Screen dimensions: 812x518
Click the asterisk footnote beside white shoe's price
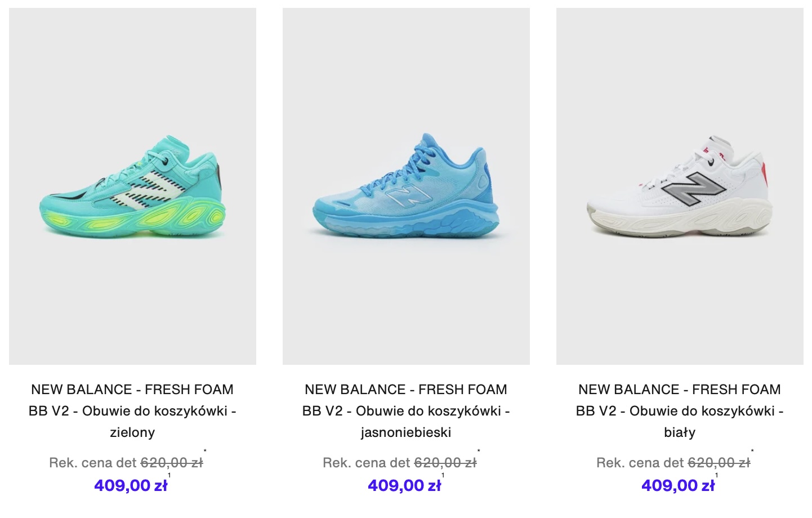click(x=752, y=451)
